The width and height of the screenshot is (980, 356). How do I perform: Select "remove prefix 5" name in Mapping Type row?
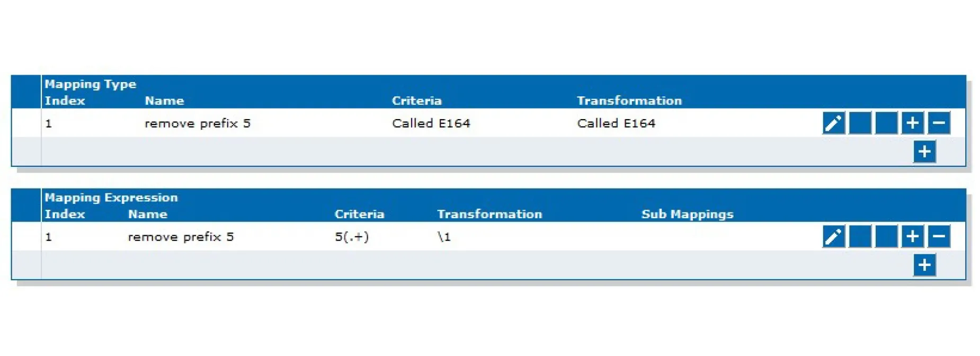(197, 123)
